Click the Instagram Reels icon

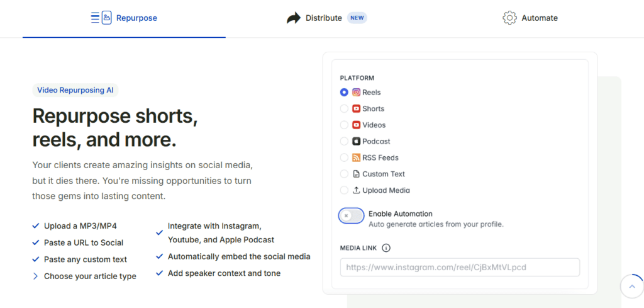point(357,93)
